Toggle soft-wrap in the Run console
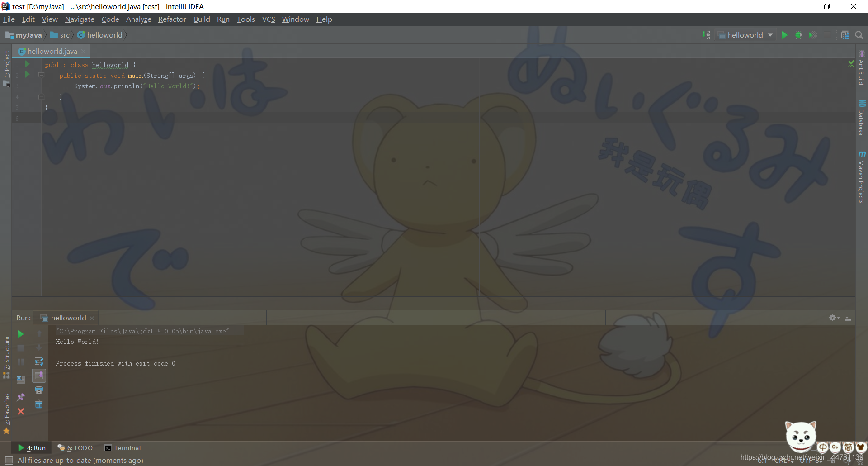The height and width of the screenshot is (466, 868). [x=39, y=361]
